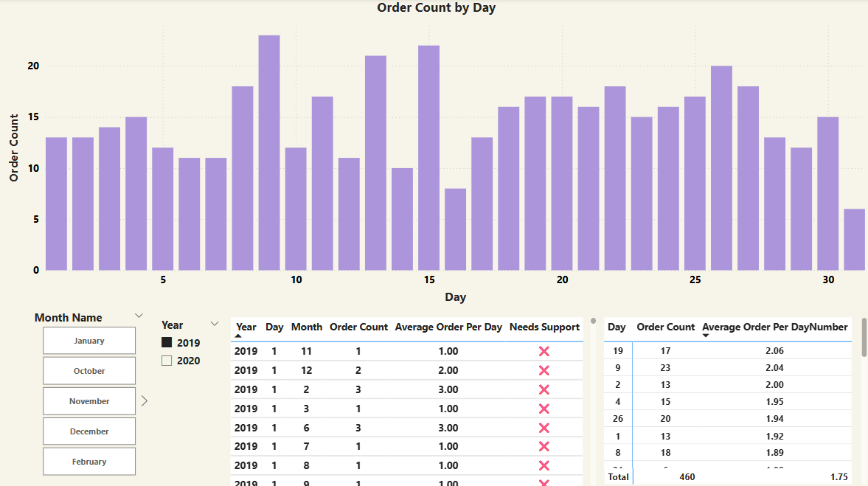Click next arrow beside month slicer
868x486 pixels.
coord(145,400)
